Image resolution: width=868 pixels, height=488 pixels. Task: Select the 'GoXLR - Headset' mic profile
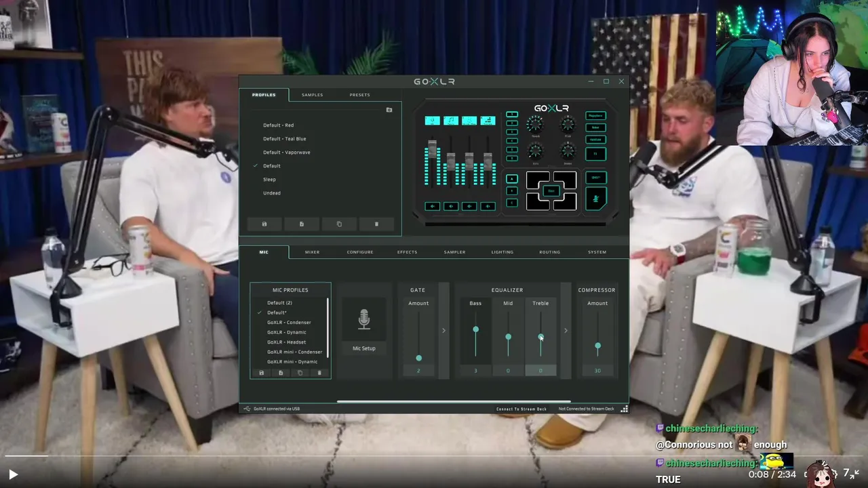coord(286,342)
